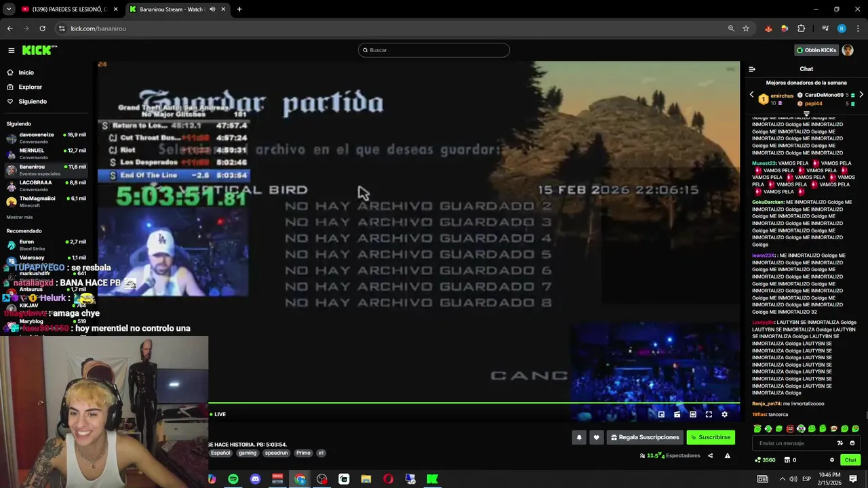Select the speedrun tag
The width and height of the screenshot is (868, 488).
tap(277, 453)
